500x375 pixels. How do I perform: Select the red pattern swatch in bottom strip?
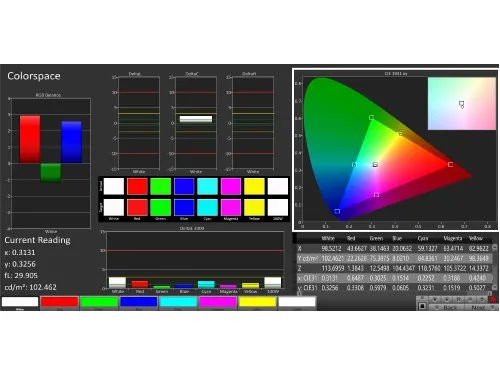(60, 302)
